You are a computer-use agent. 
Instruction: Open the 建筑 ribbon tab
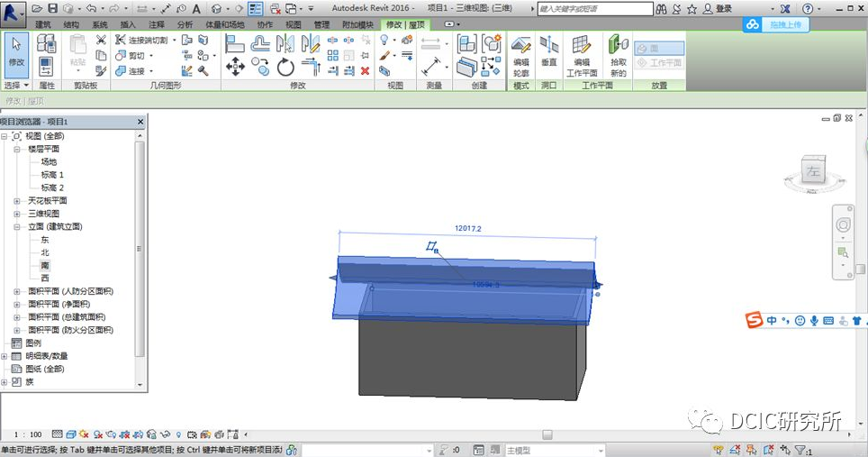coord(42,24)
